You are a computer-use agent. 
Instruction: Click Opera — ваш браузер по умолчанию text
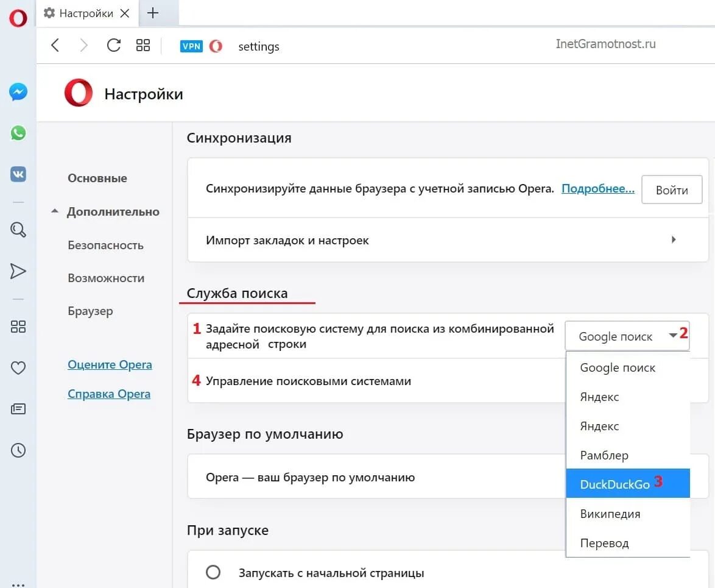coord(310,478)
